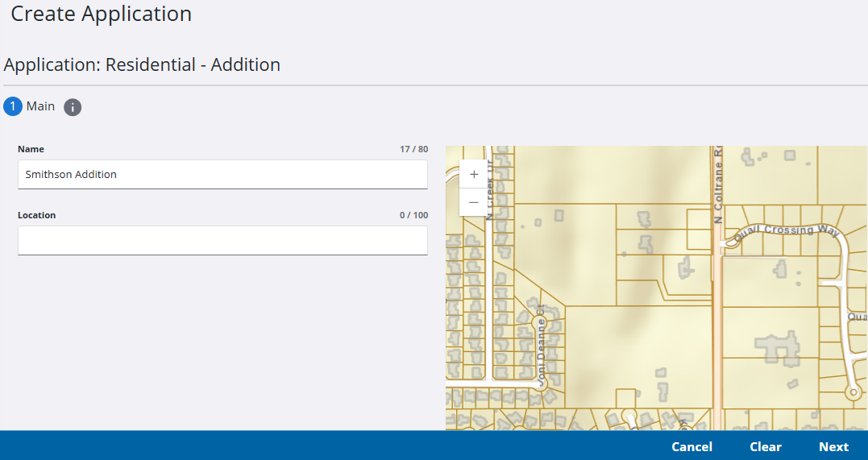Zoom out the map with minus button
This screenshot has width=868, height=460.
coord(473,202)
